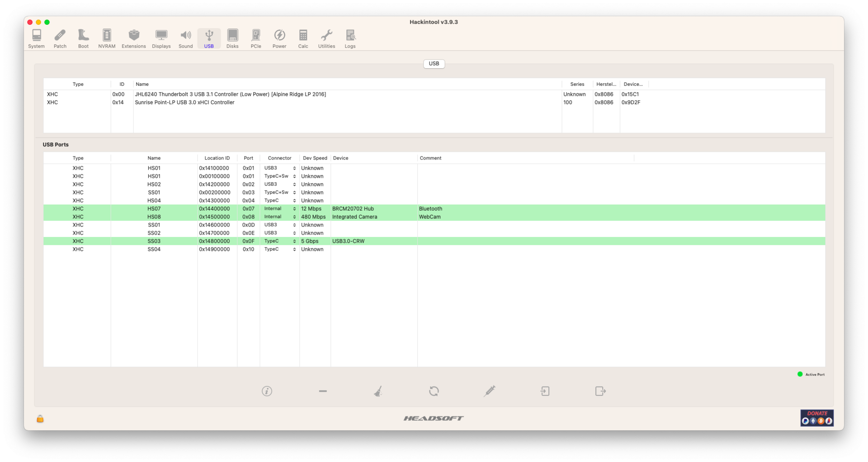Select the USB toolbar icon
868x462 pixels.
[209, 39]
